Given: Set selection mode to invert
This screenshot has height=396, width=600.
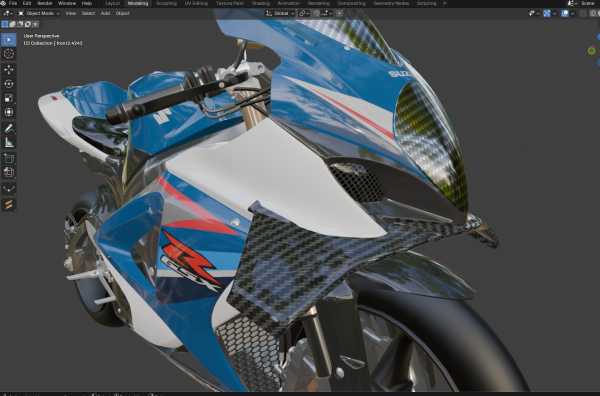Looking at the screenshot, I should (x=28, y=24).
